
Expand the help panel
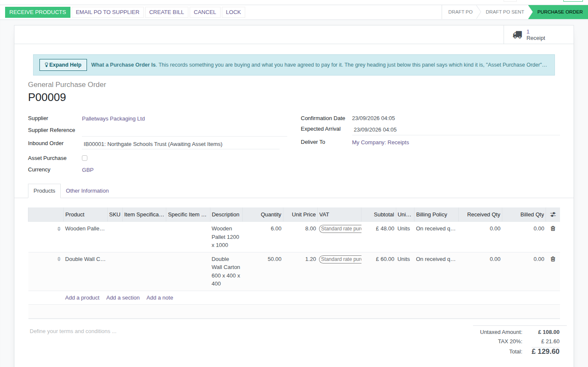point(63,65)
